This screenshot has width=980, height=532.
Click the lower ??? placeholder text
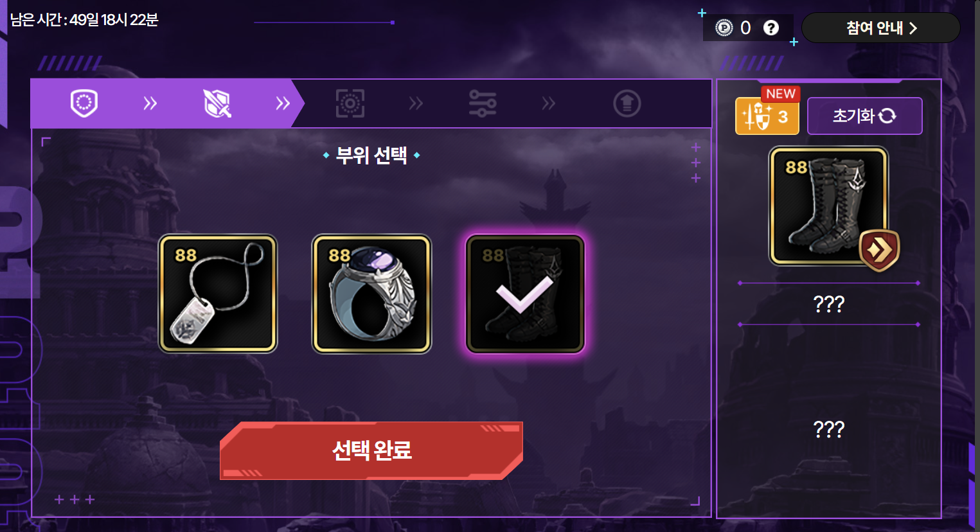pos(829,429)
